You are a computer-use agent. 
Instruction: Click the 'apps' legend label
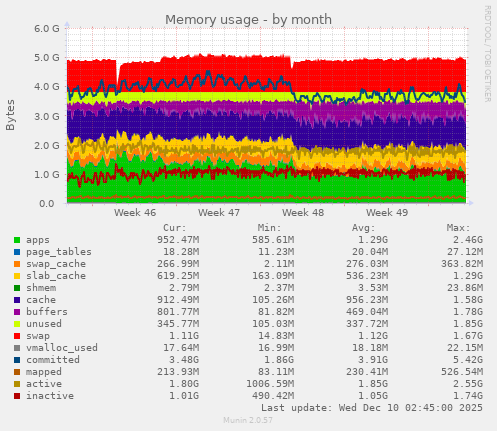pyautogui.click(x=38, y=240)
